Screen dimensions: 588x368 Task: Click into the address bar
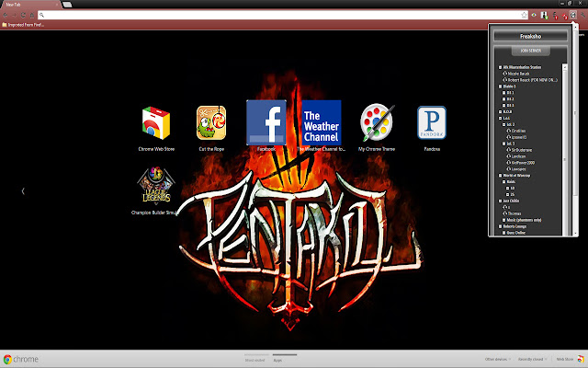pos(283,15)
